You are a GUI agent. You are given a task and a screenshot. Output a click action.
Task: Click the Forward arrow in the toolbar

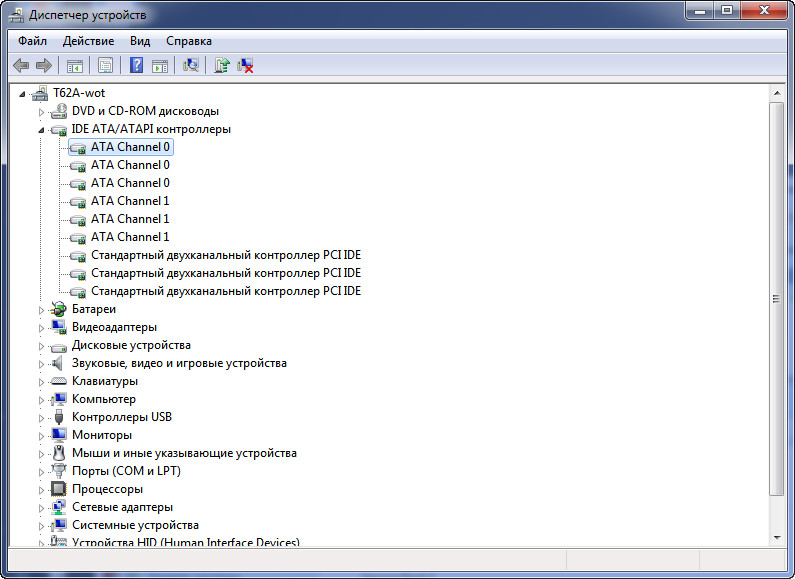click(x=44, y=65)
